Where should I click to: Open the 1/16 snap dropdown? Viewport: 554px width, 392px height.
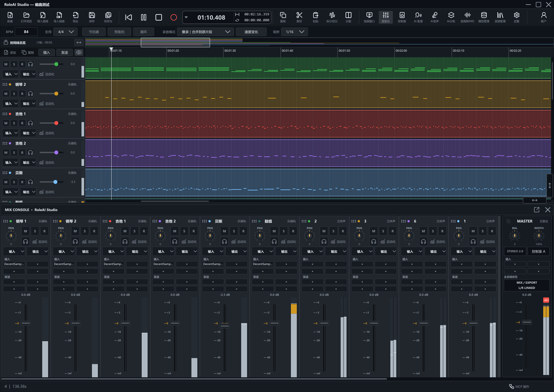295,32
